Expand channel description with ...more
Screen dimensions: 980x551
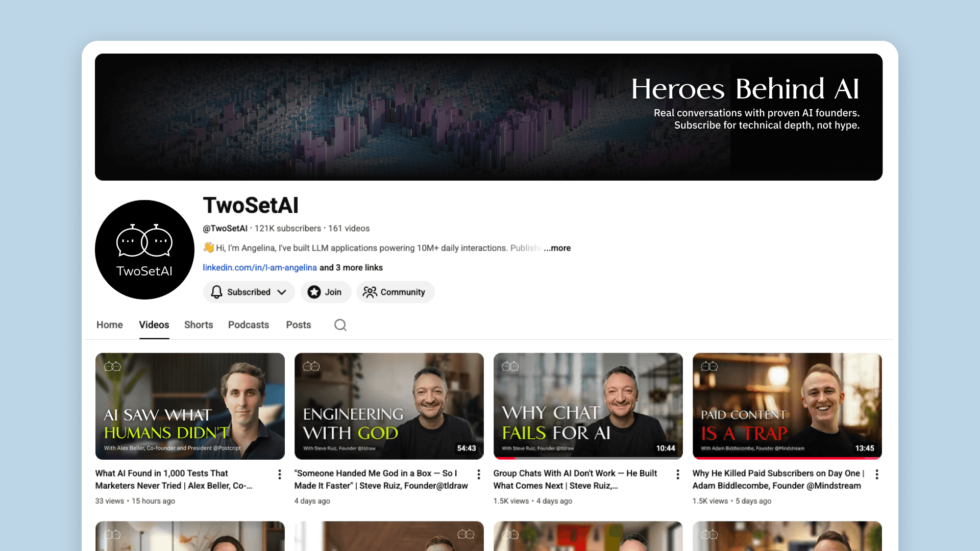557,248
